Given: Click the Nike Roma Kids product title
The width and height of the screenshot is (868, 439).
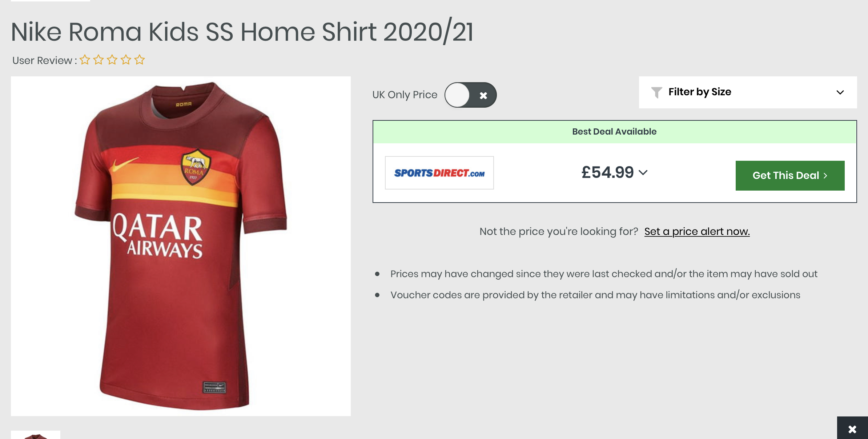Looking at the screenshot, I should click(242, 32).
